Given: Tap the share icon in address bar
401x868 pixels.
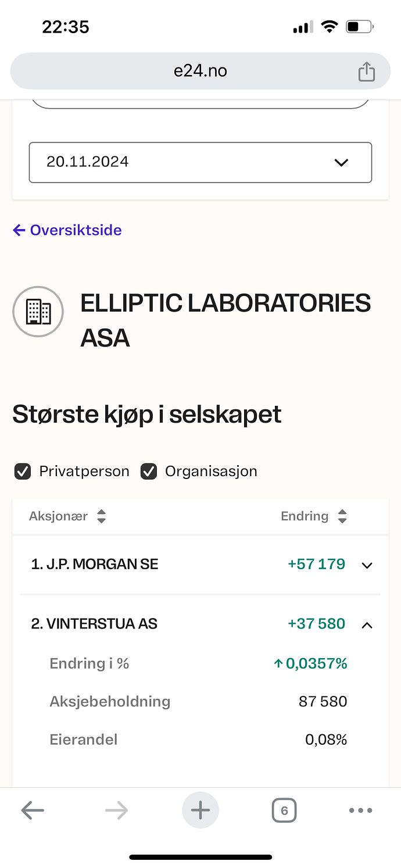Looking at the screenshot, I should pos(366,72).
